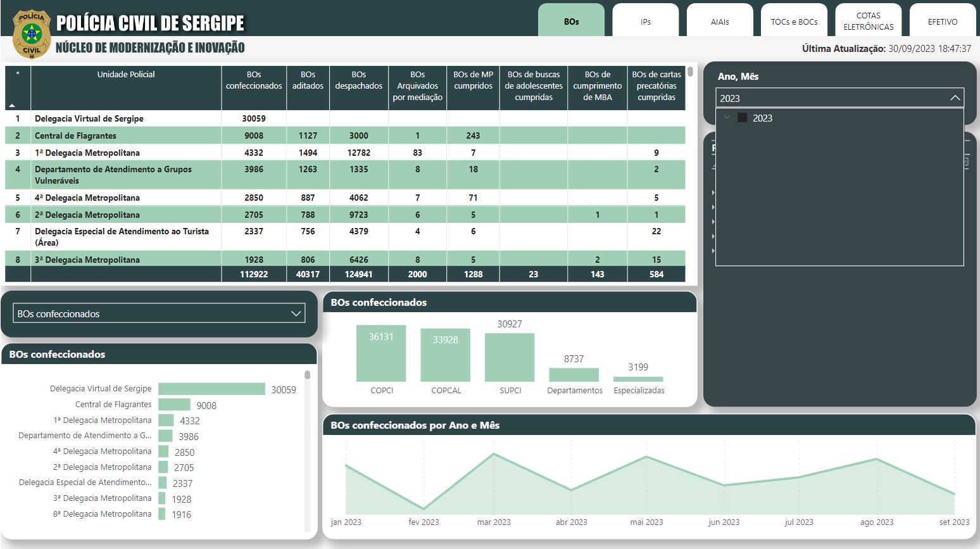Go to the TOCs e BOCs tab

click(x=794, y=22)
